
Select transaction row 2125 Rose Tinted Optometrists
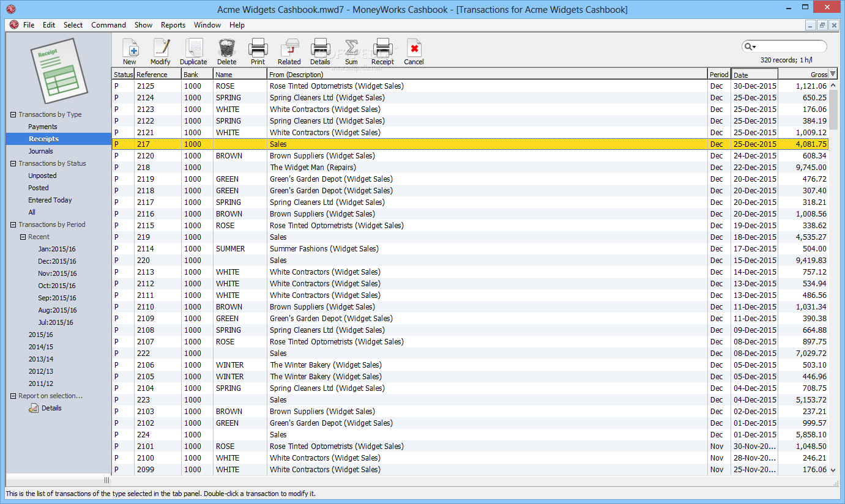470,86
